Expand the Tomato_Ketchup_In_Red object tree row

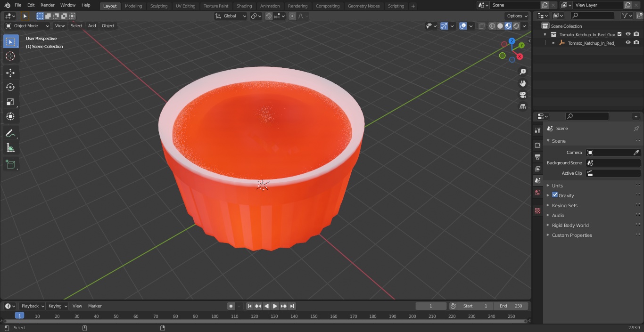coord(553,43)
